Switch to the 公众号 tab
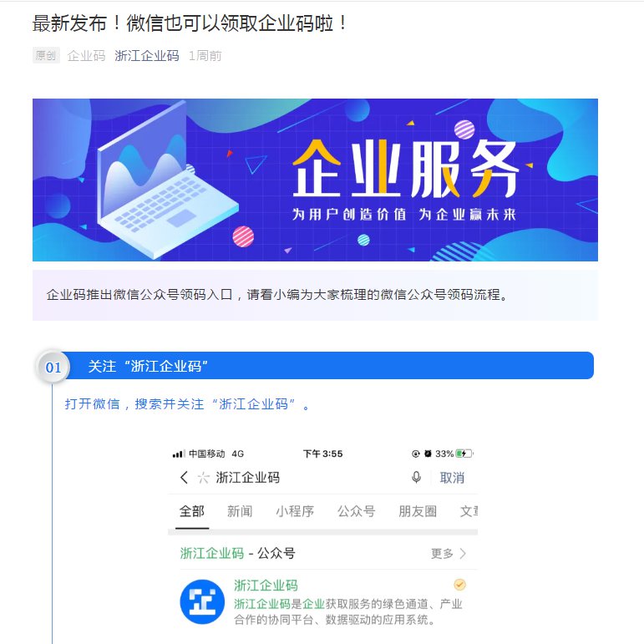The image size is (644, 644). coord(356,511)
